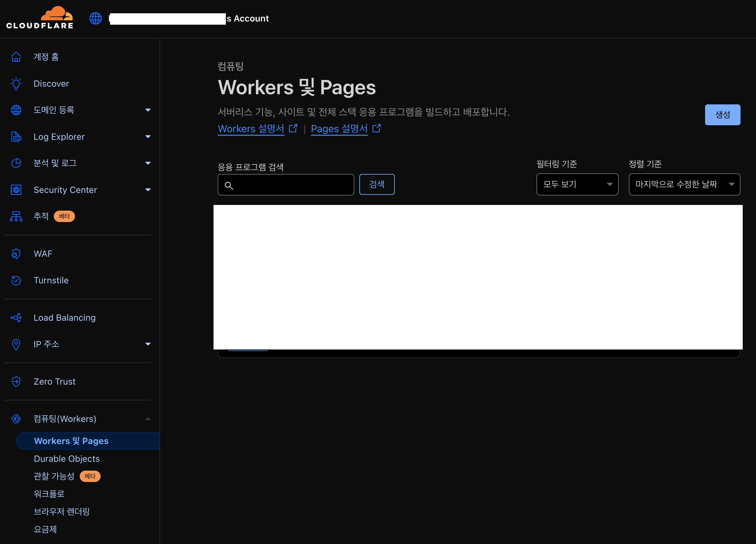Open the 모두 보기 filter dropdown
Viewport: 756px width, 544px height.
tap(577, 184)
